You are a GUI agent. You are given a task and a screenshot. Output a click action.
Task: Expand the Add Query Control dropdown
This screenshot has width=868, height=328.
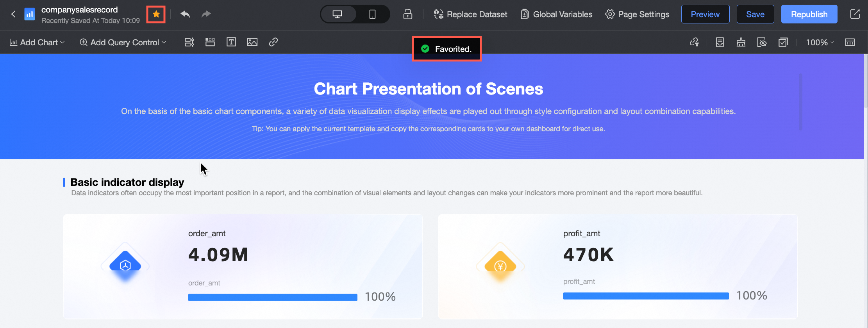tap(123, 42)
